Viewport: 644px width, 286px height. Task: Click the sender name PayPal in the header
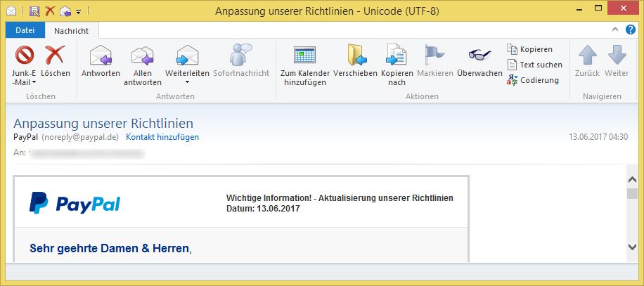pyautogui.click(x=26, y=137)
